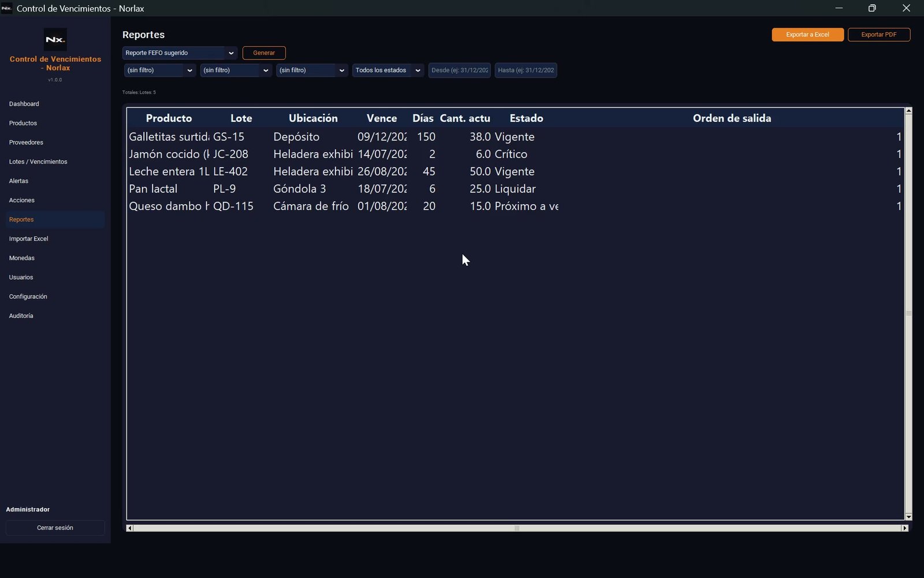Select the Leche entera 1L row
This screenshot has width=924, height=578.
(x=515, y=172)
